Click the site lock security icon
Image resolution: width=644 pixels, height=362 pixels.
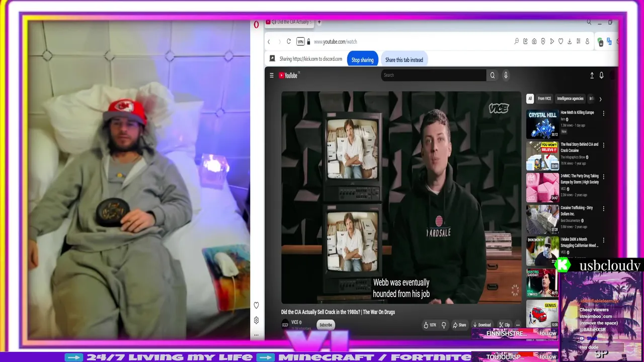point(308,42)
